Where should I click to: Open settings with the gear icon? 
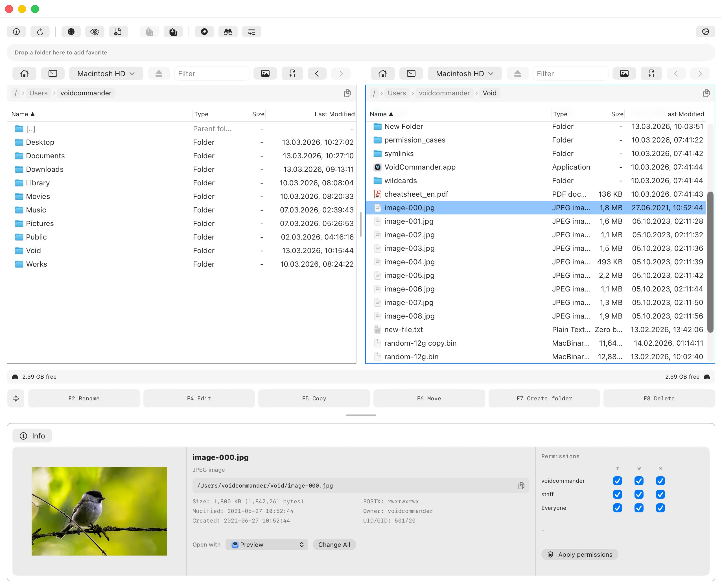705,32
